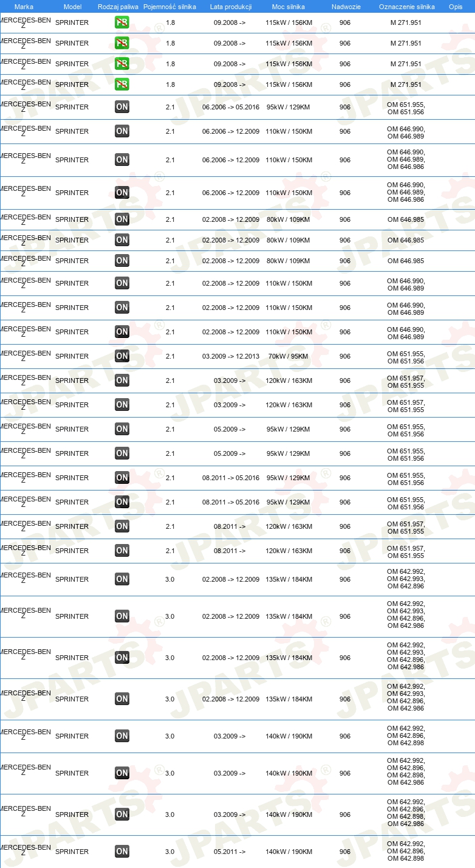
Task: Click the 06.2006 -> 05.2016 production date
Action: [231, 107]
